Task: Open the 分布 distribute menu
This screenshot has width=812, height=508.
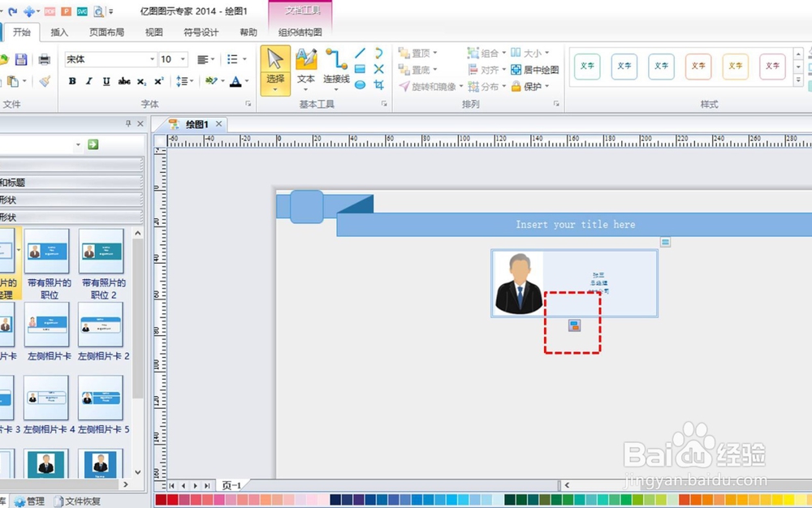Action: point(486,86)
